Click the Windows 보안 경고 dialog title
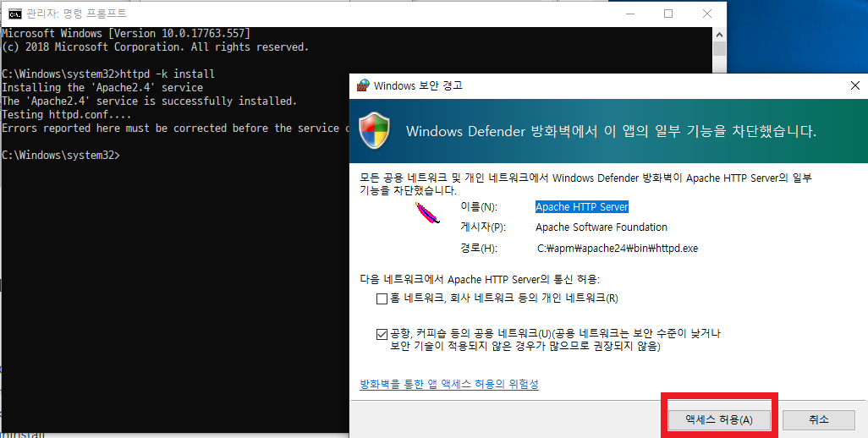 418,85
